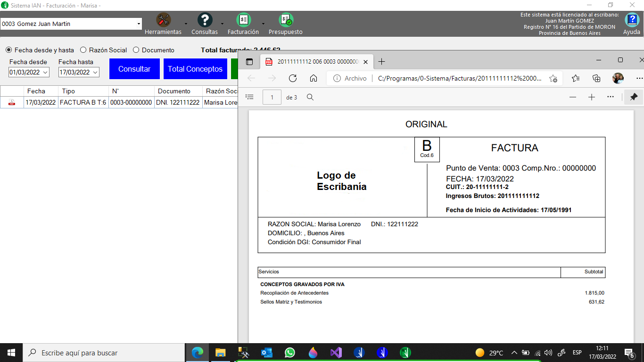Select the Fecha desde y hasta option
The width and height of the screenshot is (644, 362).
click(x=9, y=50)
